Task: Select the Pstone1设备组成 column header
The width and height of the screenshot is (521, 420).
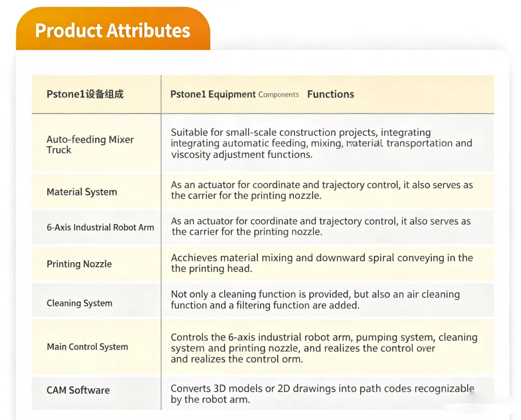Action: (x=85, y=94)
